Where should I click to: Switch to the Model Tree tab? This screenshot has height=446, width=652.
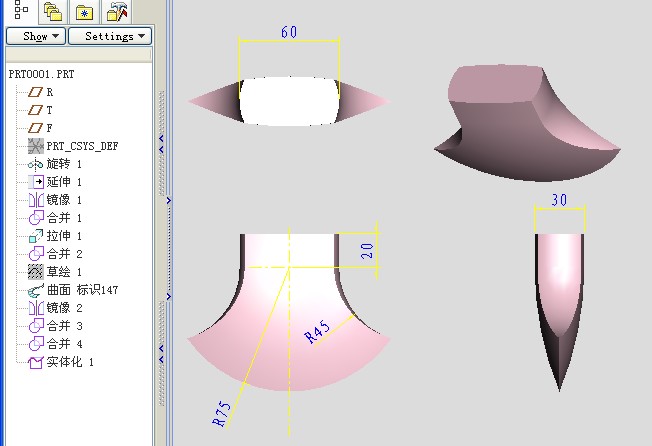pos(21,10)
